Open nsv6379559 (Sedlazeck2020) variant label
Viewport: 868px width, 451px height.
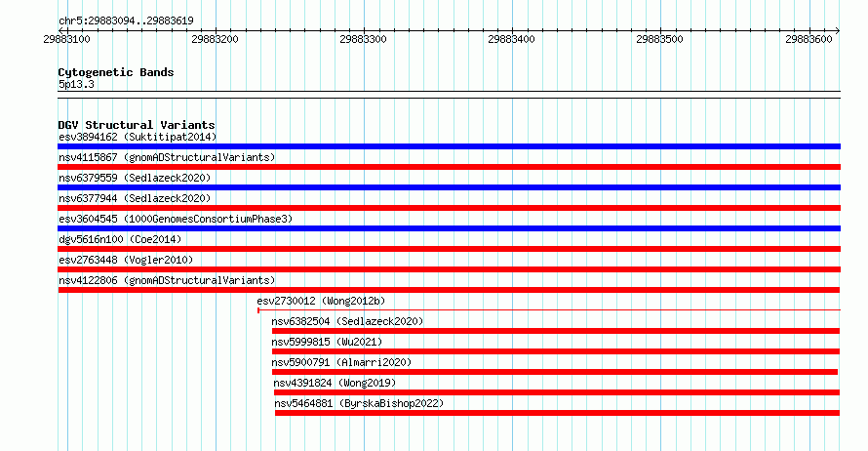click(x=135, y=178)
